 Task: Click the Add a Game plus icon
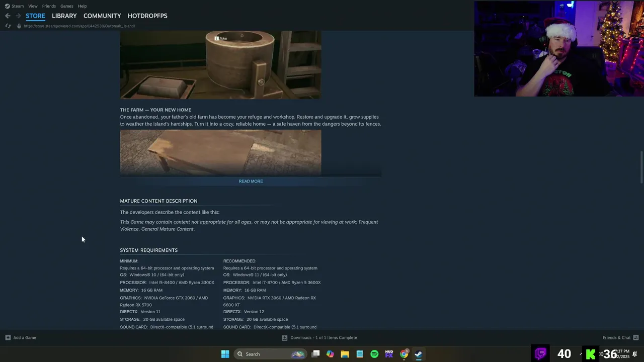[x=8, y=337]
